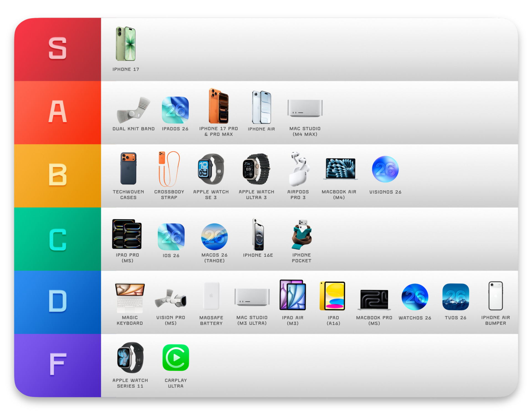Click the TechWoven Cases icon
The height and width of the screenshot is (415, 532).
tap(128, 168)
